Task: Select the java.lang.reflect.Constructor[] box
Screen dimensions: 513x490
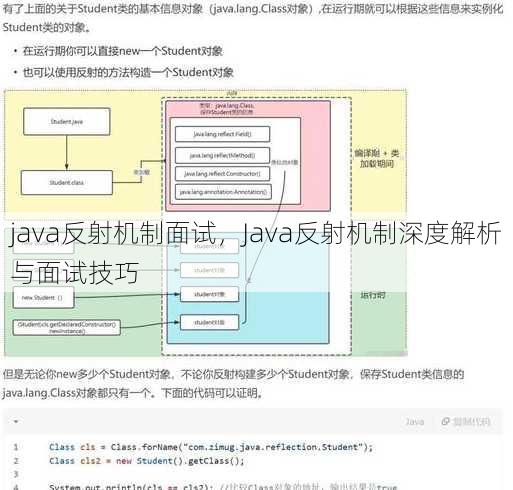Action: (222, 174)
